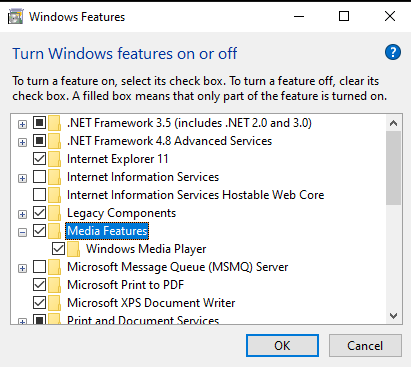411x367 pixels.
Task: Select the 'Microsoft XPS Document Writer' text
Action: (x=151, y=303)
